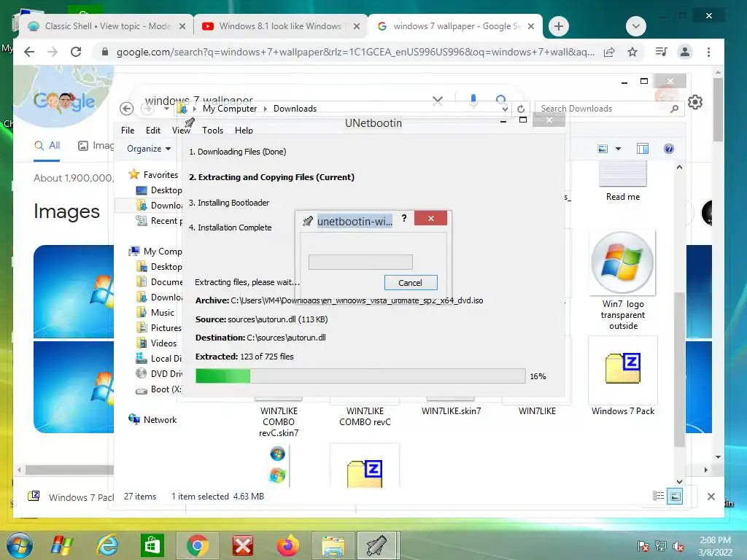Search by voice microphone icon
Screen dimensions: 747x560
473,100
